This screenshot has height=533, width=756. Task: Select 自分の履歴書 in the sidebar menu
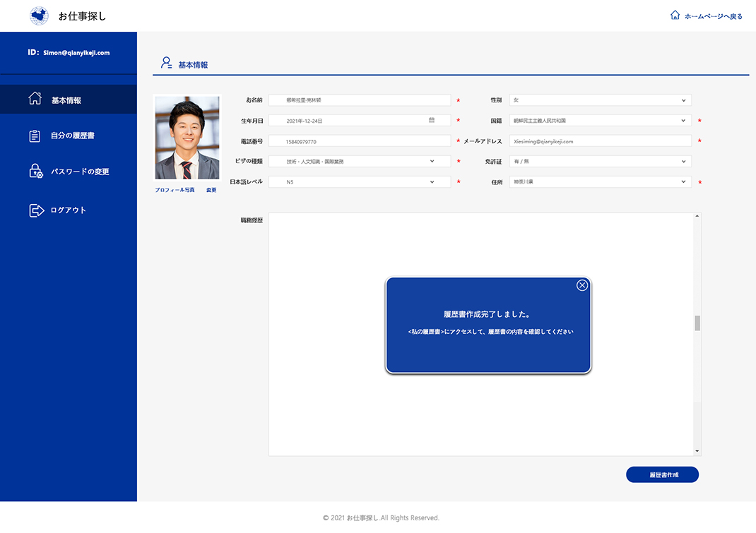pos(73,136)
